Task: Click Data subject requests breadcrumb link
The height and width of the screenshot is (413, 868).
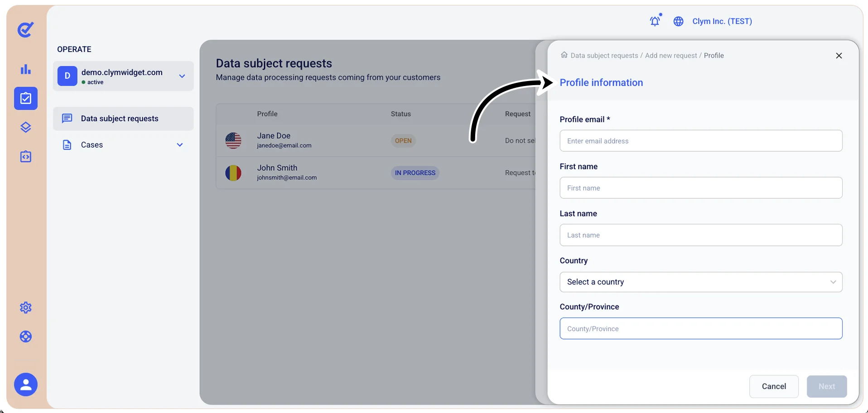Action: pos(604,55)
